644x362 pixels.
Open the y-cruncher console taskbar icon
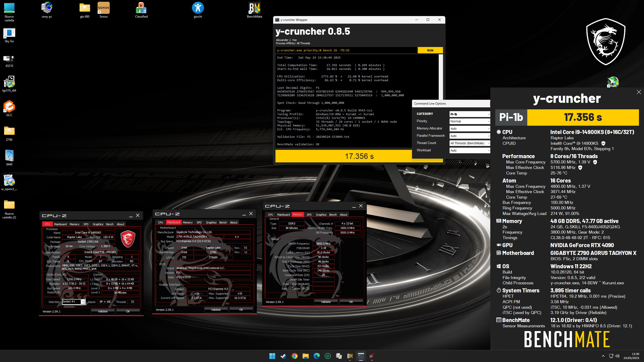pos(361,356)
